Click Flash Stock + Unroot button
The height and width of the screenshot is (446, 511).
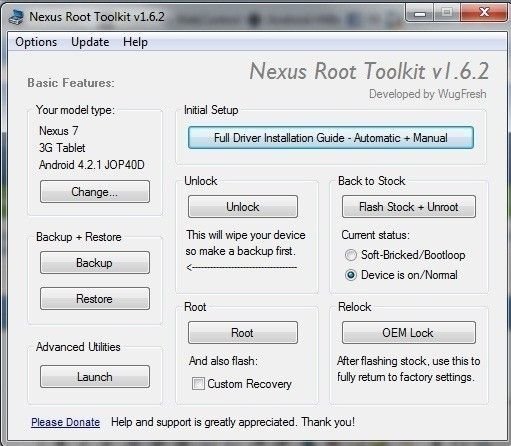click(x=409, y=207)
